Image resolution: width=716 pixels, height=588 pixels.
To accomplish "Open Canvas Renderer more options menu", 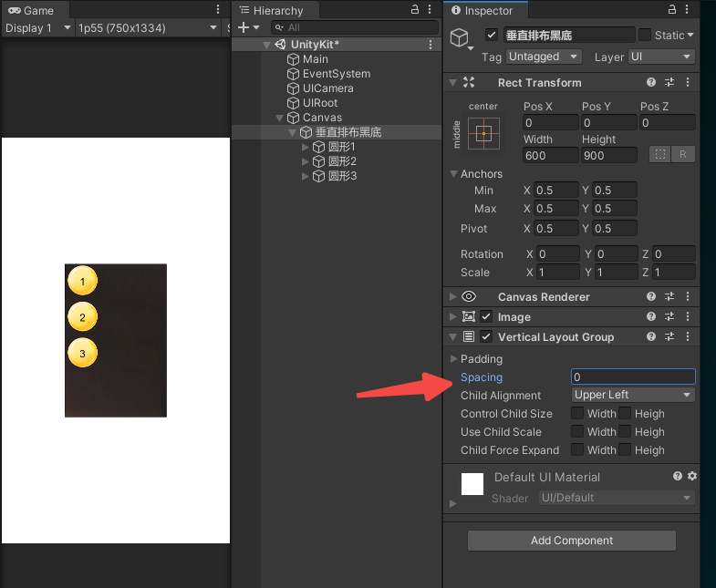I will [688, 297].
